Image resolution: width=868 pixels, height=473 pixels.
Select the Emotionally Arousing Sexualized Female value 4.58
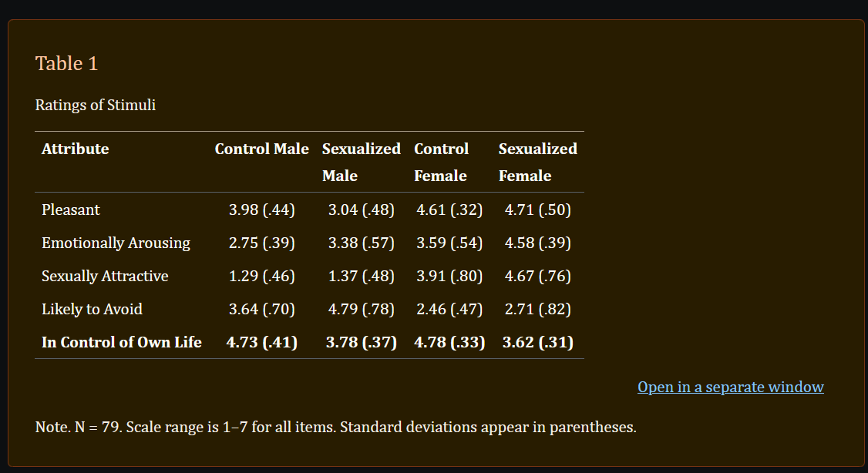(538, 243)
